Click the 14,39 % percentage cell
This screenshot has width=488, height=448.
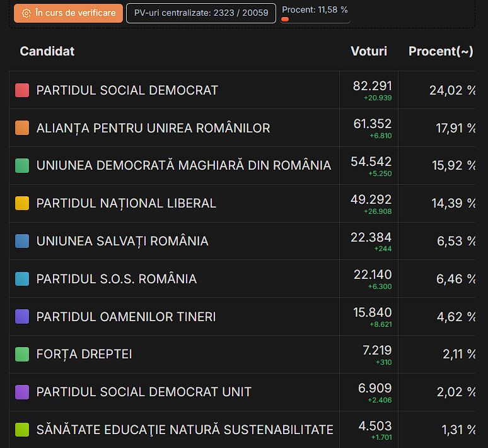point(453,203)
